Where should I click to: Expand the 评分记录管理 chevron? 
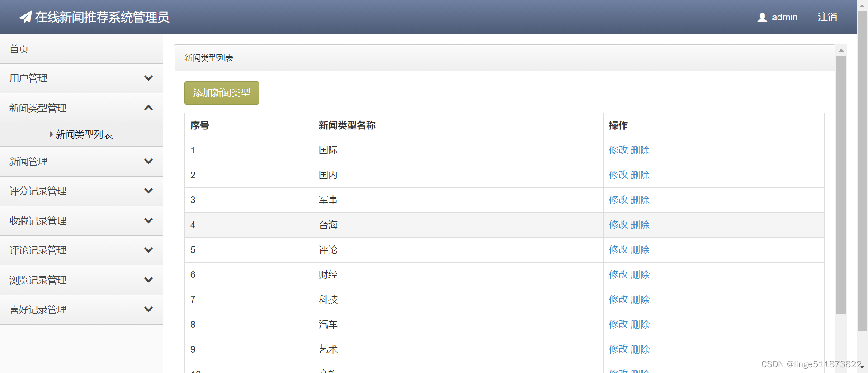[148, 191]
